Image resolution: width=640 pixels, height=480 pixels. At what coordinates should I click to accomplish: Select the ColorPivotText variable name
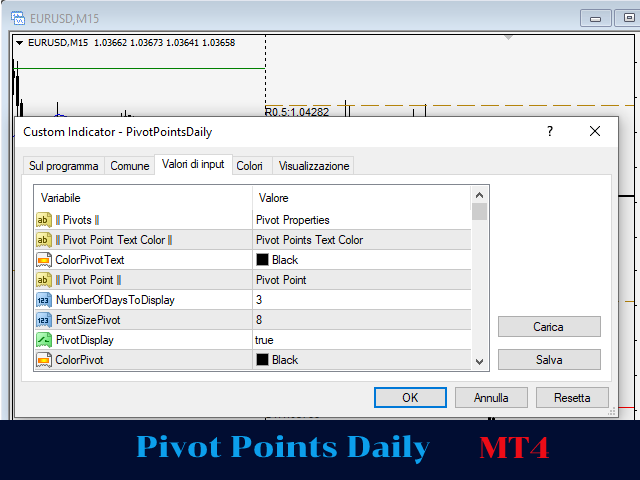pyautogui.click(x=90, y=260)
